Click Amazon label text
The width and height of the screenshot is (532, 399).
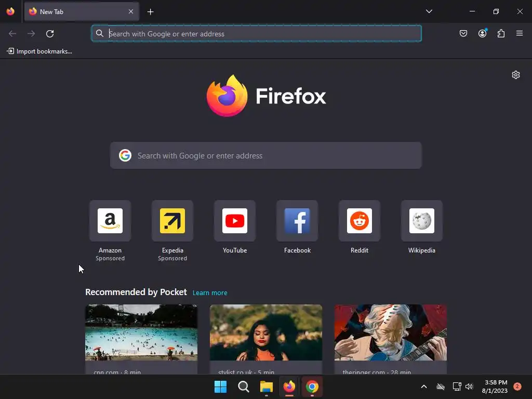tap(110, 250)
